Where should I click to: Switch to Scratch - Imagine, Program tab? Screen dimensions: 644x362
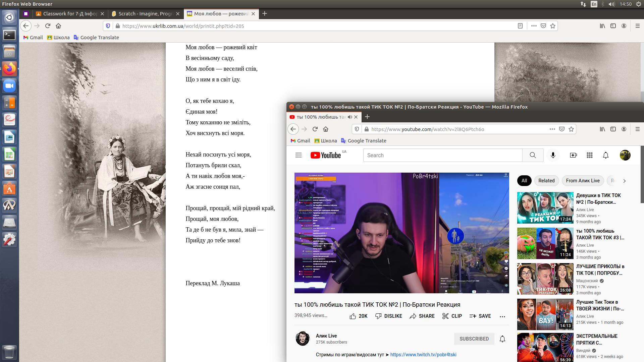145,14
